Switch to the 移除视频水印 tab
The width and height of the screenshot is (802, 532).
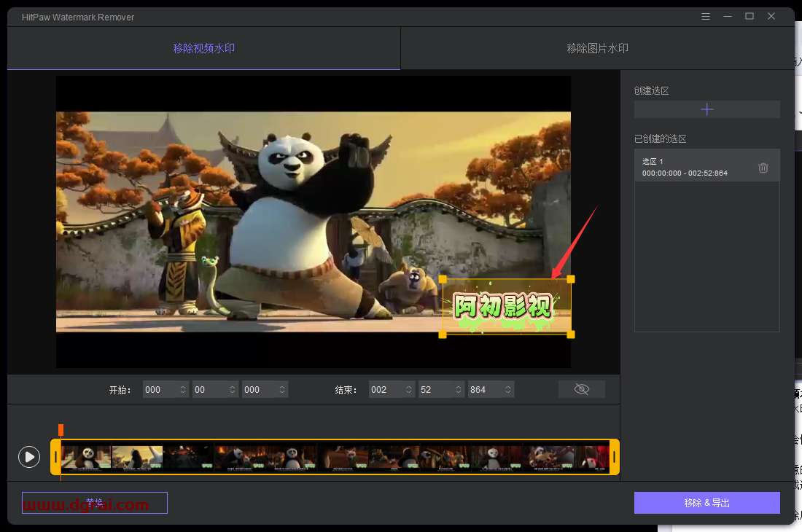[203, 49]
